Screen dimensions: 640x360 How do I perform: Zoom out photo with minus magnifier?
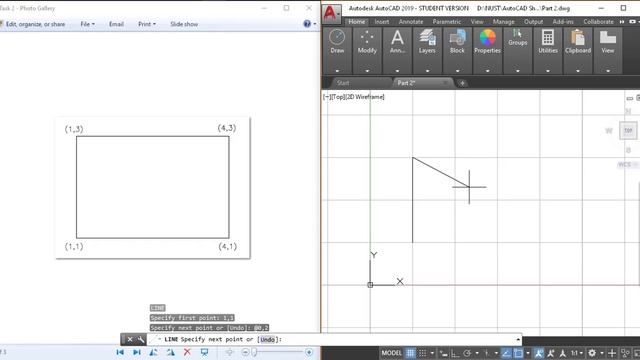pyautogui.click(x=245, y=352)
